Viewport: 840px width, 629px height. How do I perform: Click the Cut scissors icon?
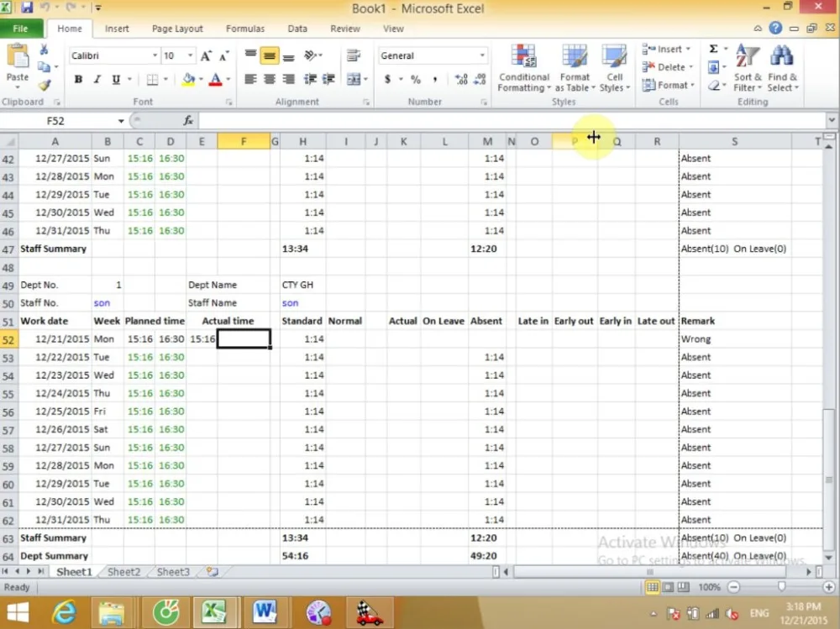click(x=44, y=50)
